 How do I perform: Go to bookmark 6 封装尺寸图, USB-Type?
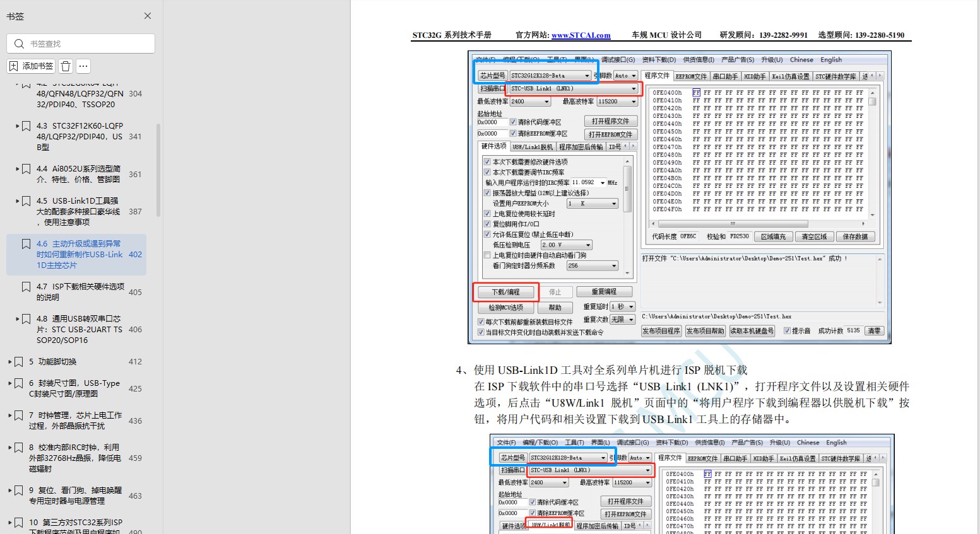coord(74,388)
